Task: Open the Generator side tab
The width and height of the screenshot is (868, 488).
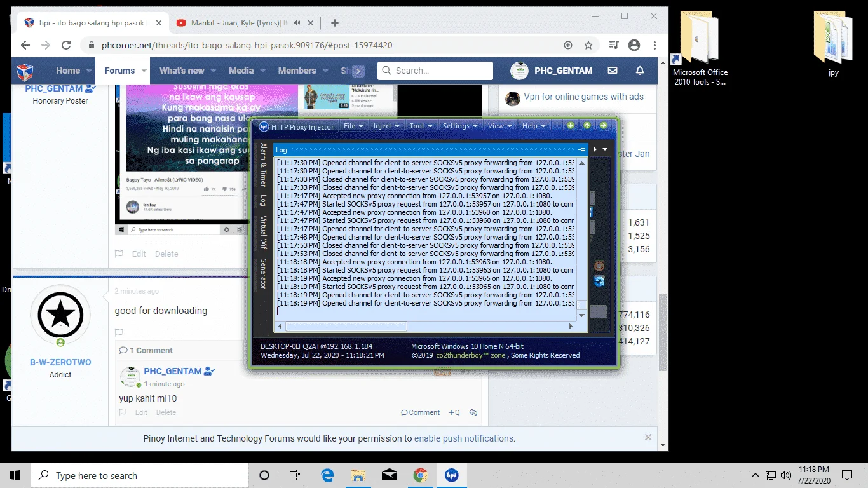Action: tap(263, 274)
